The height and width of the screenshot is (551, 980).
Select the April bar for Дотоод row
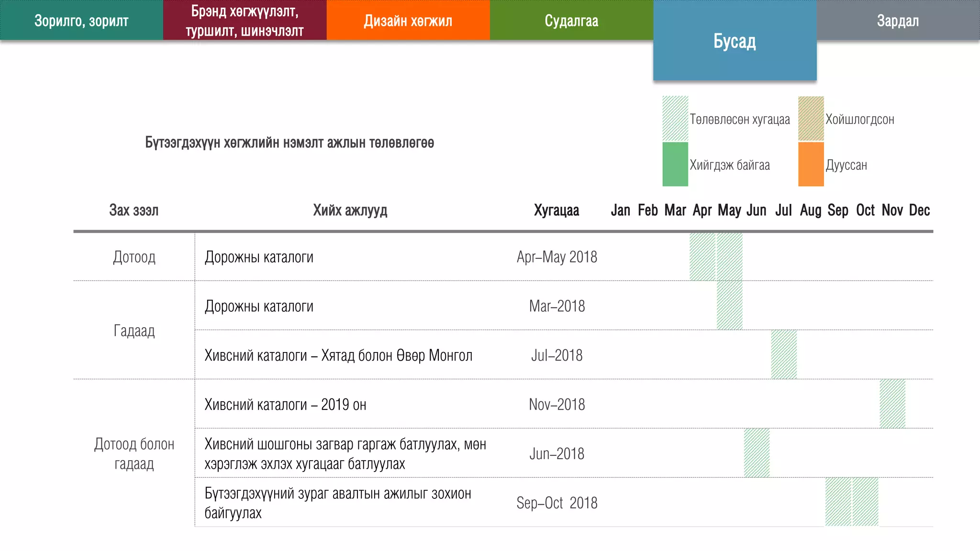tap(702, 257)
